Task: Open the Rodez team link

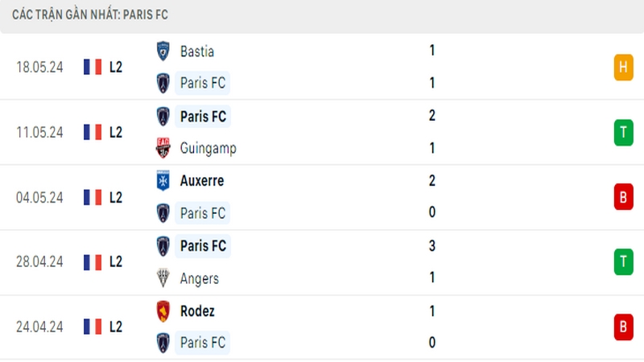Action: pos(197,311)
